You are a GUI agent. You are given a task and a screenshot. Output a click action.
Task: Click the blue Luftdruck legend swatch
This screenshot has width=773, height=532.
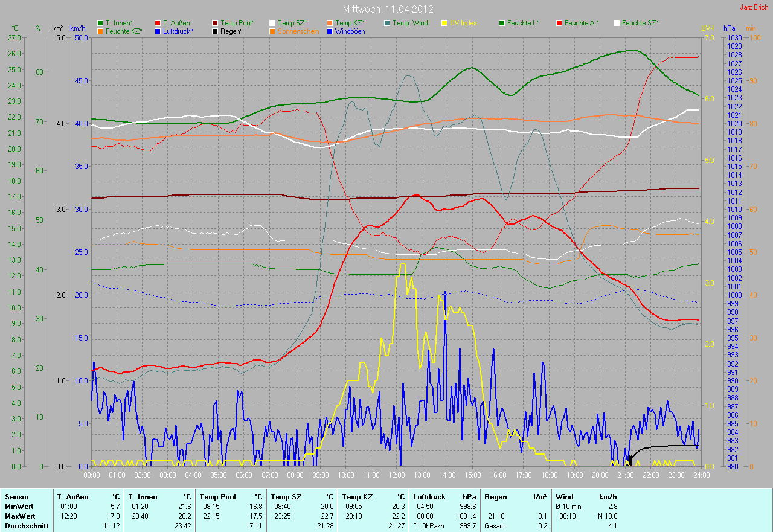click(x=158, y=31)
